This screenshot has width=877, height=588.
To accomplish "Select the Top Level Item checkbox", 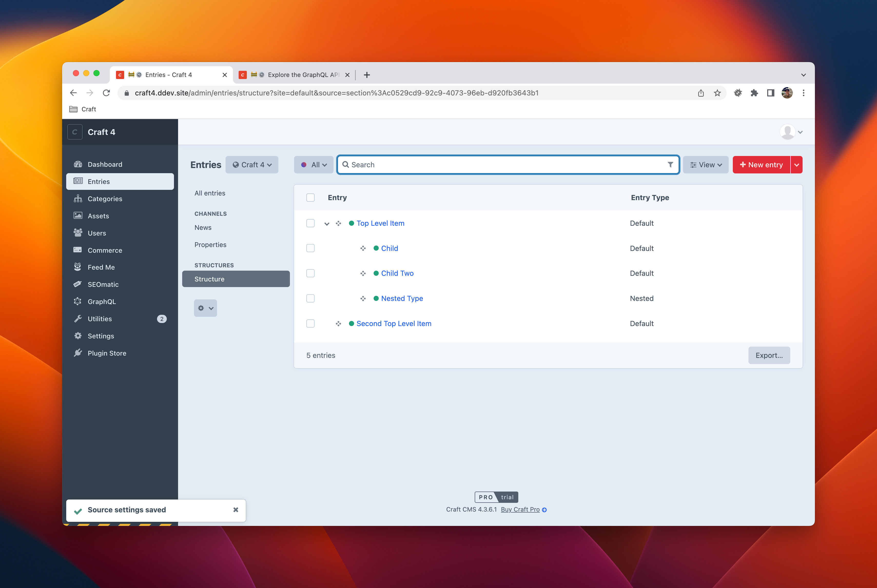I will tap(310, 223).
